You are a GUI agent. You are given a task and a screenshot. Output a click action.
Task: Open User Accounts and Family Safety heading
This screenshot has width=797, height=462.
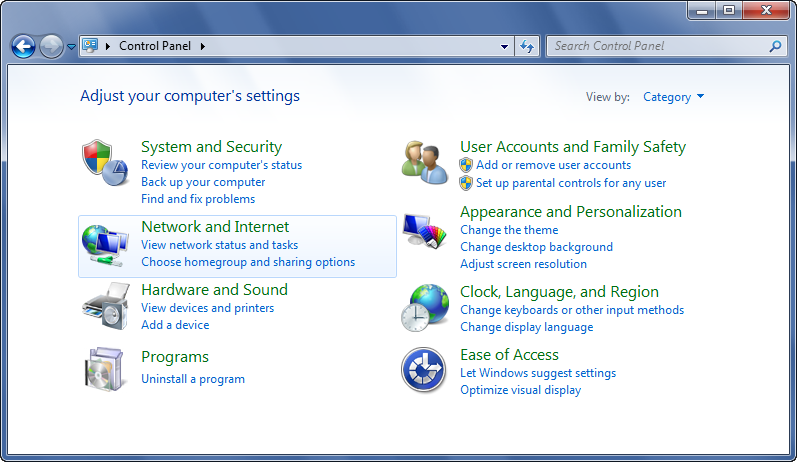(x=573, y=147)
